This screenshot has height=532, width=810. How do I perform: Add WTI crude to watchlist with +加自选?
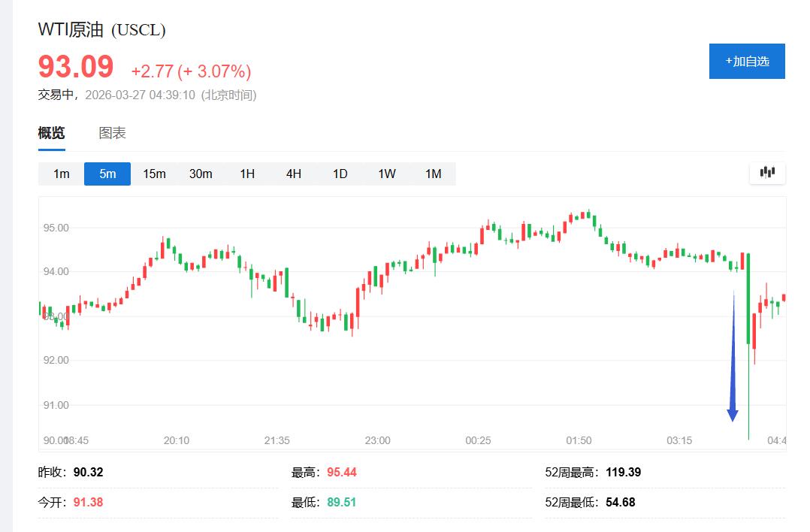coord(747,62)
